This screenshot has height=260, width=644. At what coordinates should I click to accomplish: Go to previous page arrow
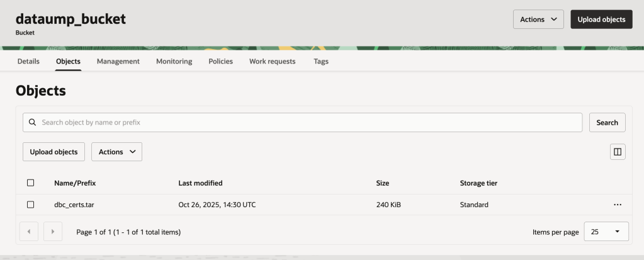pos(29,232)
